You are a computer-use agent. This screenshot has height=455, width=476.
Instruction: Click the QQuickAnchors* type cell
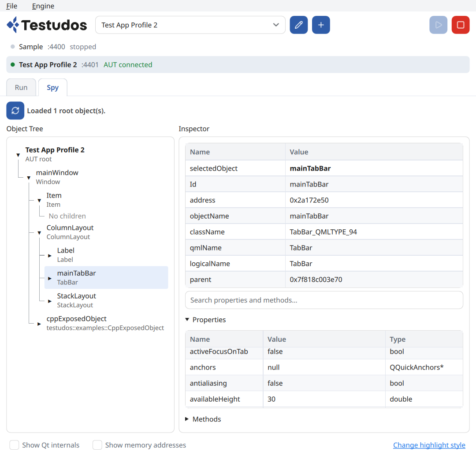click(x=424, y=367)
